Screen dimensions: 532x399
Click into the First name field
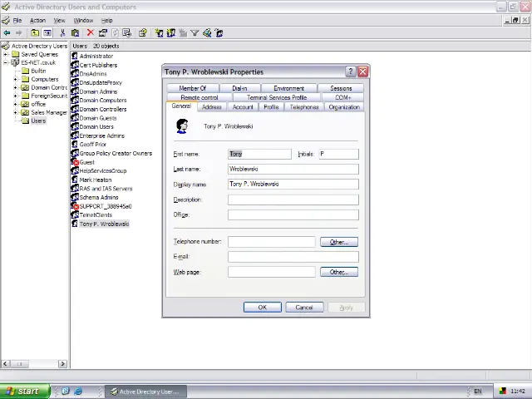[x=259, y=154]
